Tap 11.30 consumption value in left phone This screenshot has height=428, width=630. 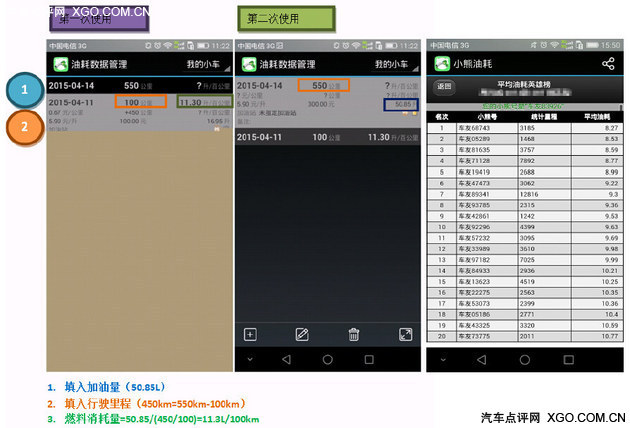(x=205, y=102)
